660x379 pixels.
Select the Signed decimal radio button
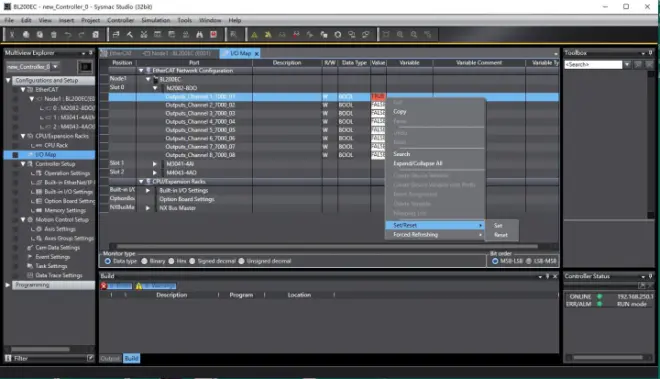coord(192,261)
